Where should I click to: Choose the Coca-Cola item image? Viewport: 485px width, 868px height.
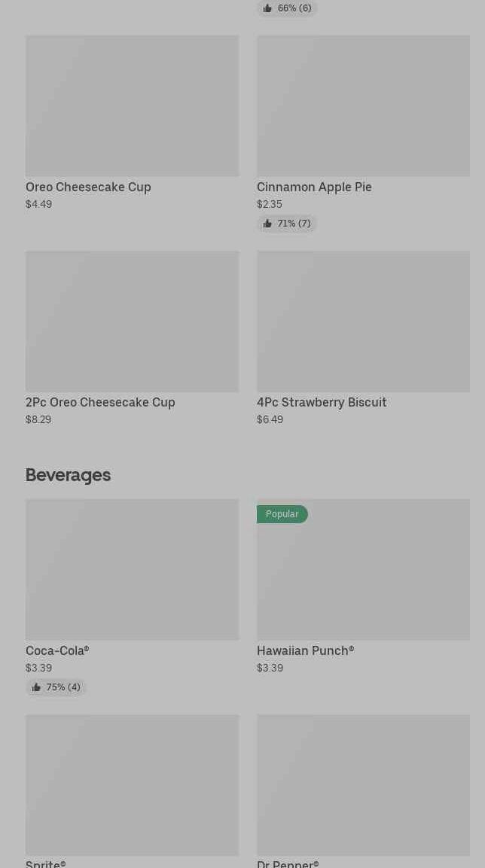[x=132, y=570]
